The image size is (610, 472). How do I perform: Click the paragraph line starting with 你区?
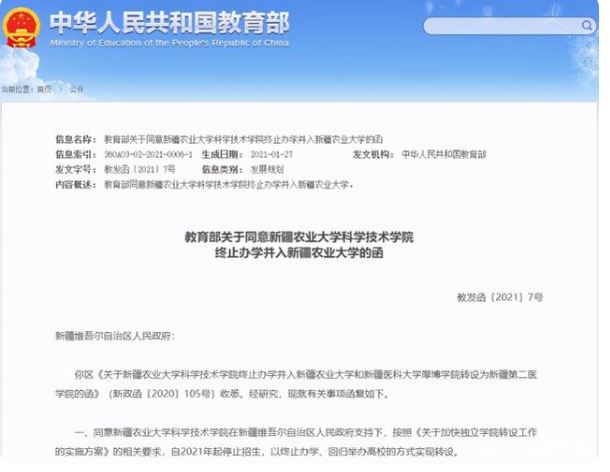(x=305, y=375)
